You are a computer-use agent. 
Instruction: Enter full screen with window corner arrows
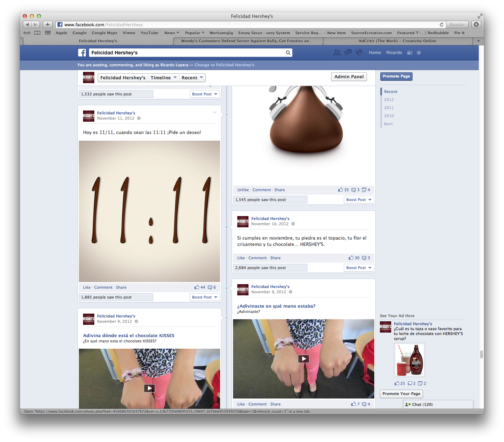point(480,16)
